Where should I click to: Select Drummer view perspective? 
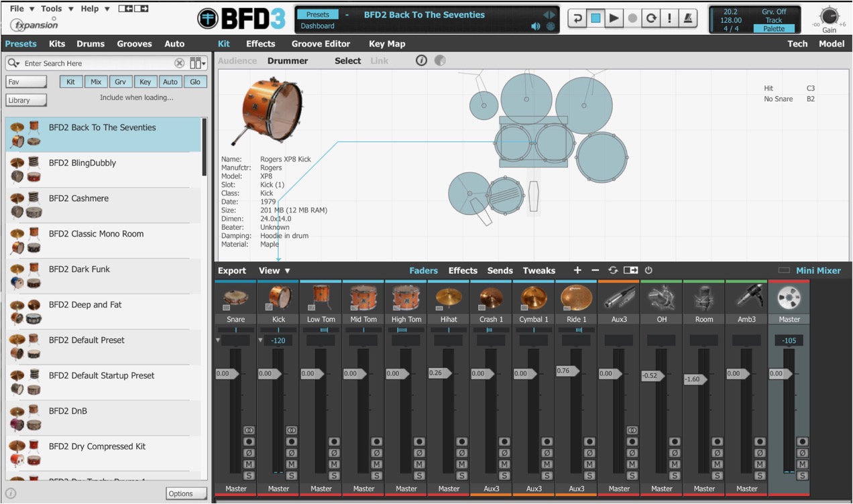point(288,60)
